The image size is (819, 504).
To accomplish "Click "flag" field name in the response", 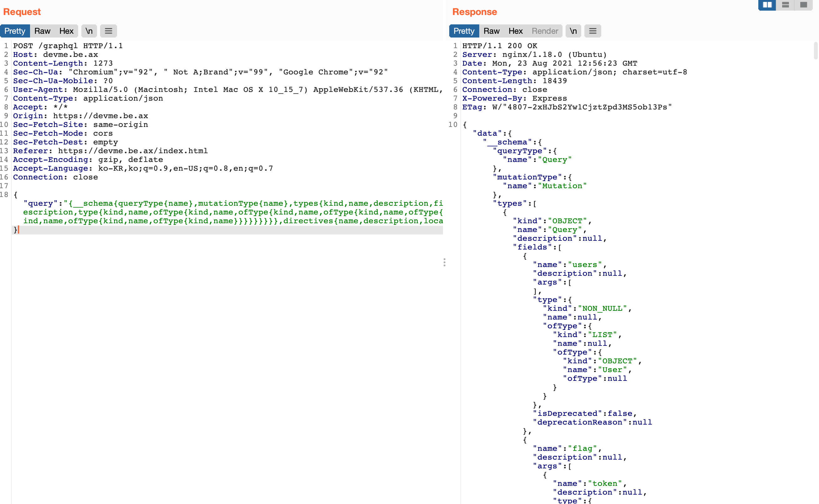I will pos(582,449).
